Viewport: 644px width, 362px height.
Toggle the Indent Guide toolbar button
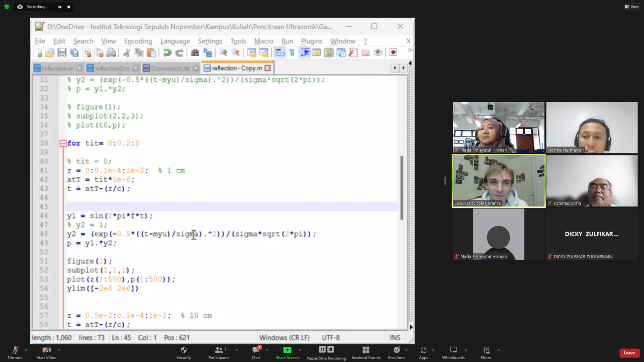(x=304, y=53)
